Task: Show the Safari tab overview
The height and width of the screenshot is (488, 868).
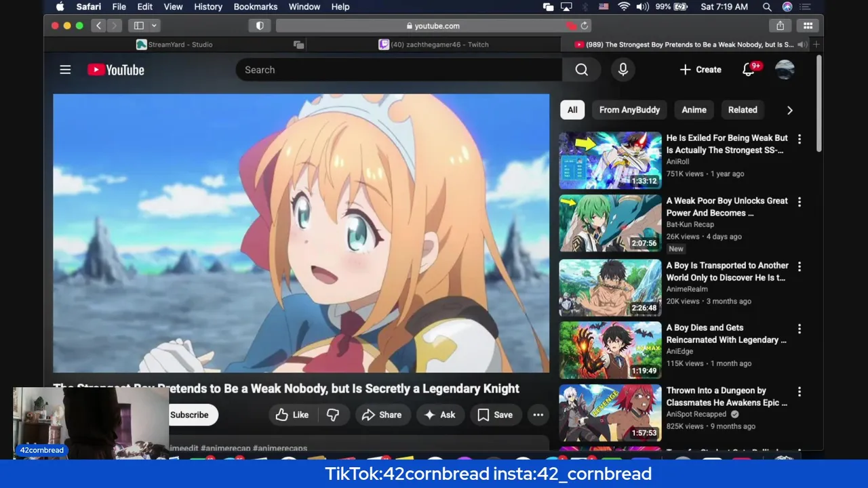Action: 808,26
